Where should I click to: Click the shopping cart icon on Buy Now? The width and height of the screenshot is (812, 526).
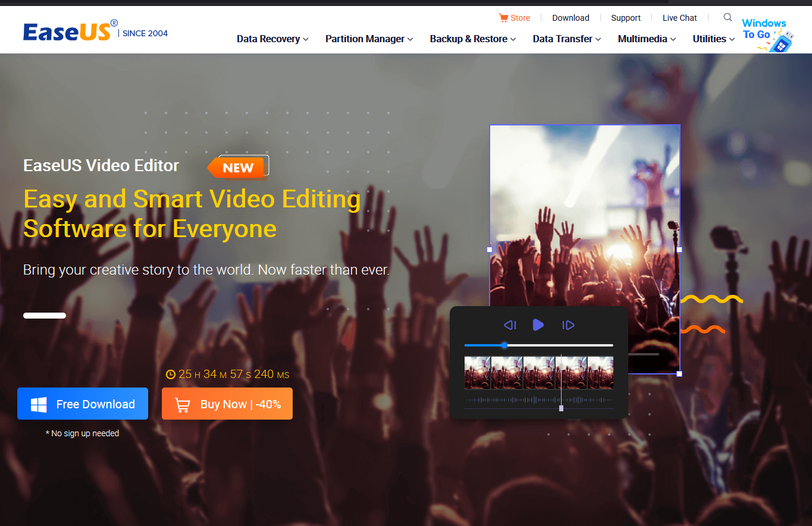tap(182, 405)
